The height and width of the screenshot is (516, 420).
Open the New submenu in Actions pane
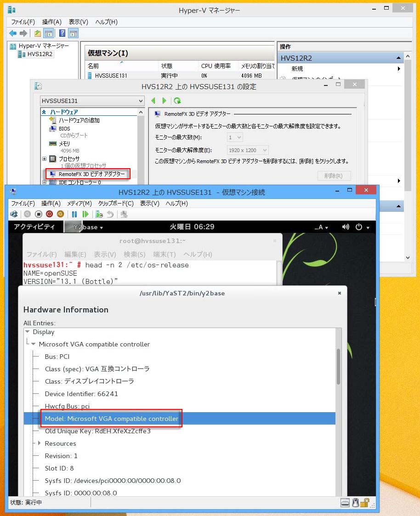(x=340, y=68)
